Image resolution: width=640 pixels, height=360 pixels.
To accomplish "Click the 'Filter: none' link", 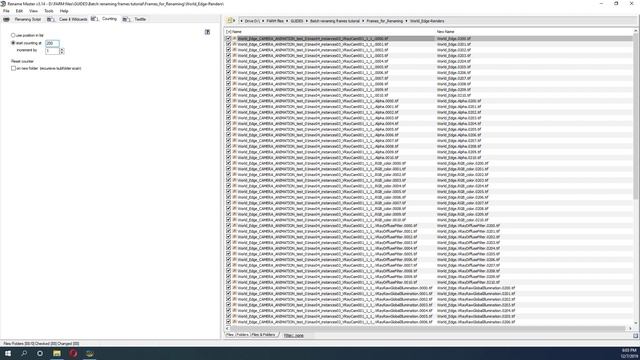I will (x=293, y=336).
